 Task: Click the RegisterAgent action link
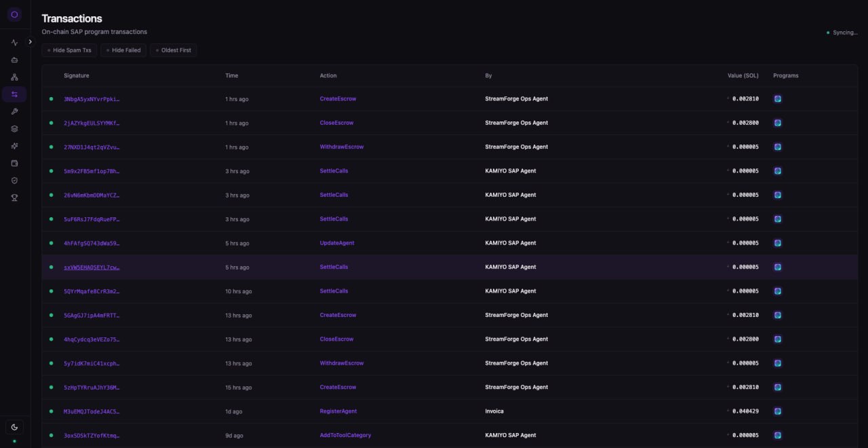pos(338,411)
